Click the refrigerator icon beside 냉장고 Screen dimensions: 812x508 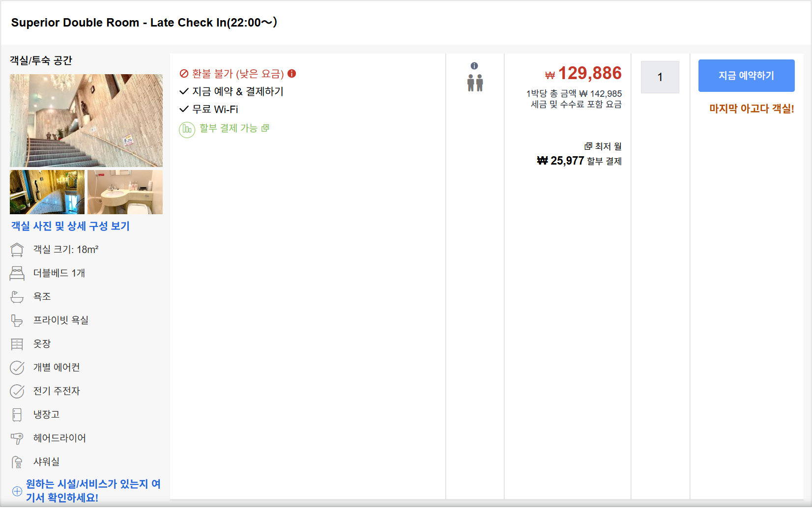tap(17, 415)
